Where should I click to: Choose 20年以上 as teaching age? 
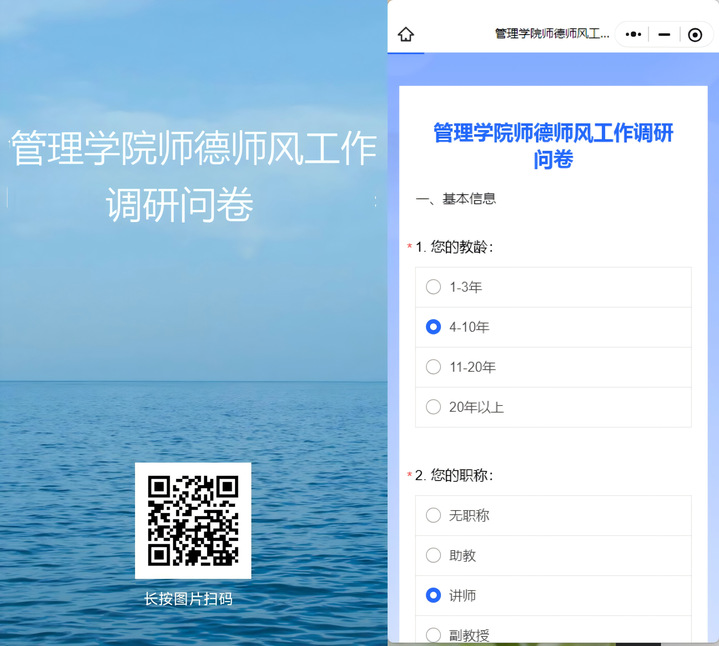coord(553,407)
